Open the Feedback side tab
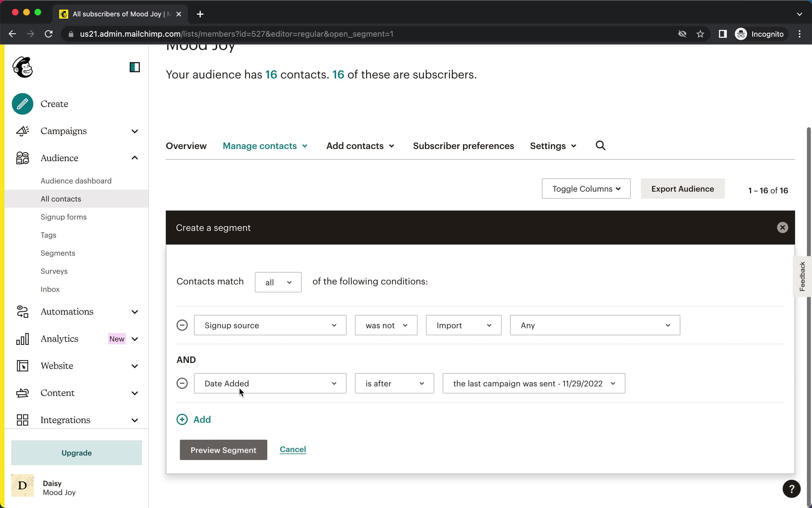This screenshot has width=812, height=508. (802, 276)
